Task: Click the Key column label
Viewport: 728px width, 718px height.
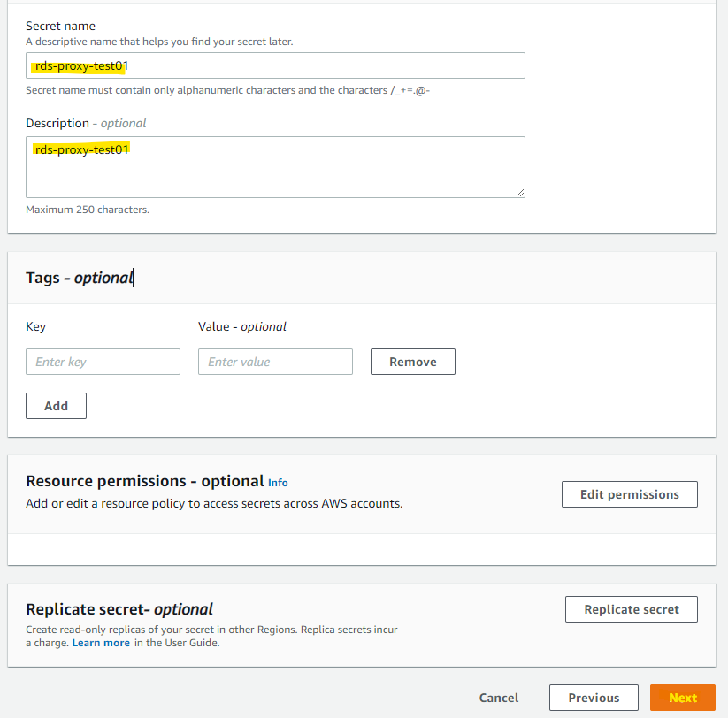Action: (x=35, y=326)
